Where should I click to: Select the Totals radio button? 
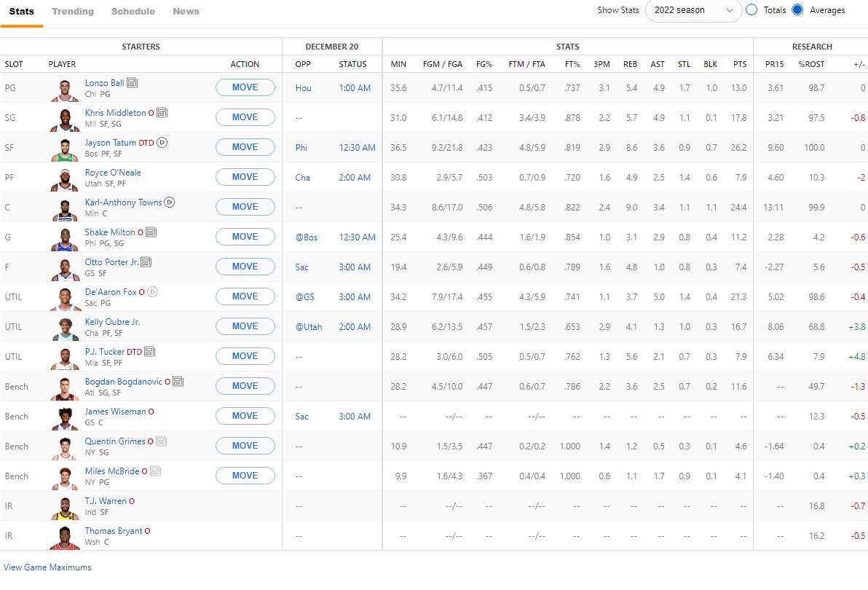click(751, 10)
